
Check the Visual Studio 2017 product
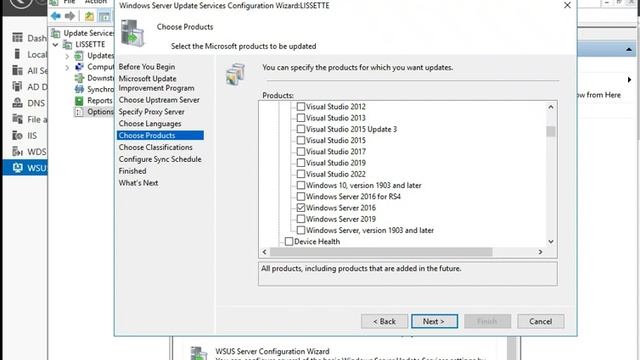pos(301,151)
